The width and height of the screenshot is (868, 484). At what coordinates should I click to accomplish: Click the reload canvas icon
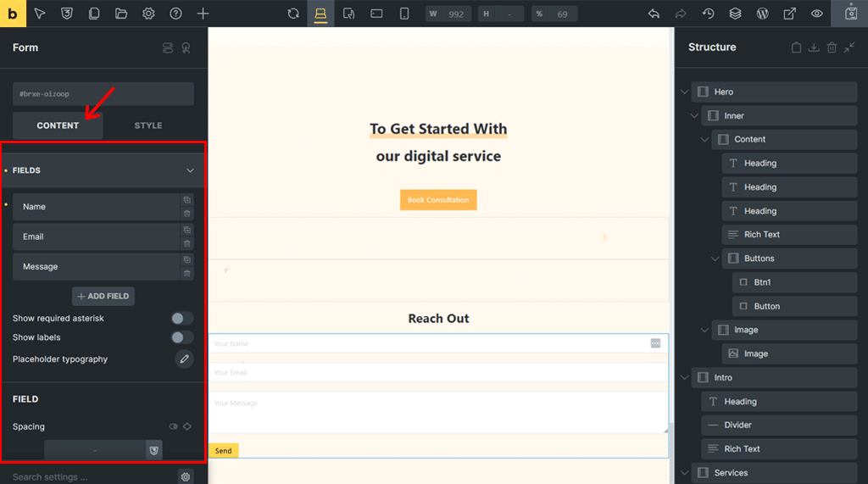[293, 14]
